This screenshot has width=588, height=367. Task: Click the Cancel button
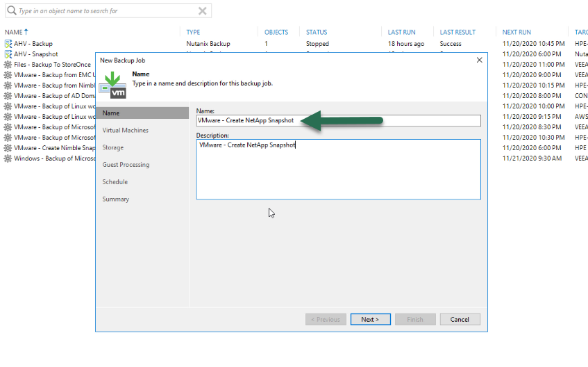pos(460,319)
